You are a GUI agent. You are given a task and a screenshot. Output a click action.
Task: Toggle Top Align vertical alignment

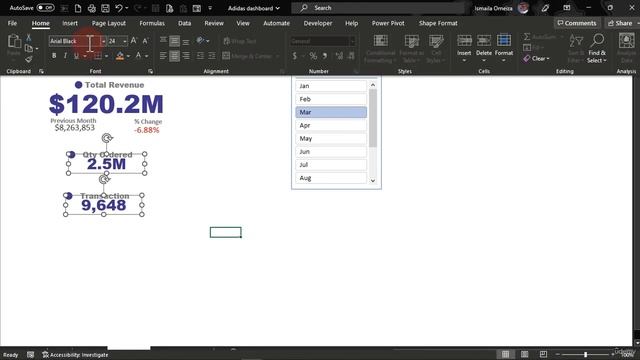(163, 40)
